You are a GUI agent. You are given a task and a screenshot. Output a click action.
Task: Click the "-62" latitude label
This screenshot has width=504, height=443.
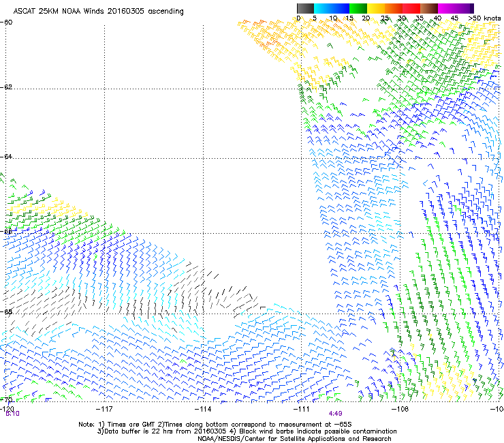pyautogui.click(x=6, y=87)
